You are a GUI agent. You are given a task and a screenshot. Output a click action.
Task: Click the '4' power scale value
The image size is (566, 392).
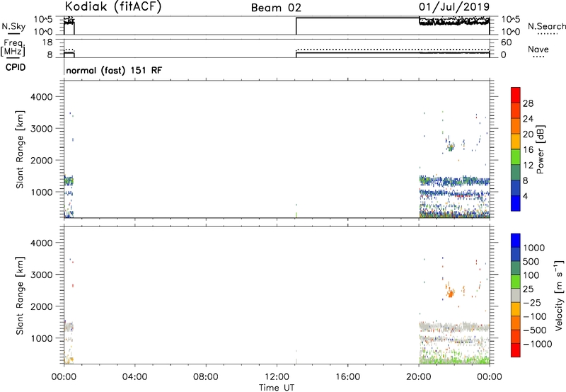click(x=526, y=196)
